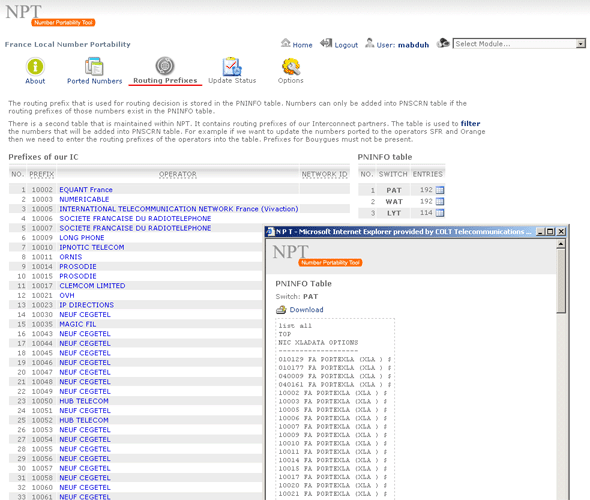The width and height of the screenshot is (590, 500).
Task: Click the filter link in description
Action: (470, 123)
